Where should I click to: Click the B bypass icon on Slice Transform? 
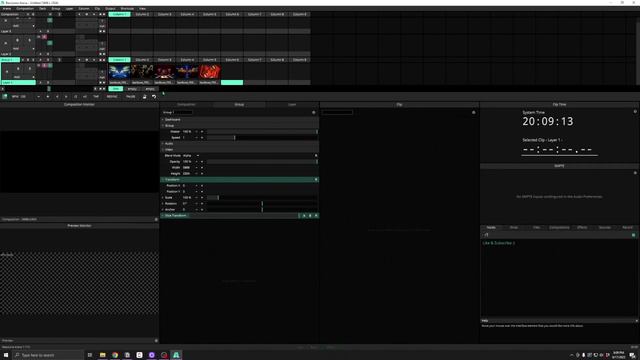[310, 216]
